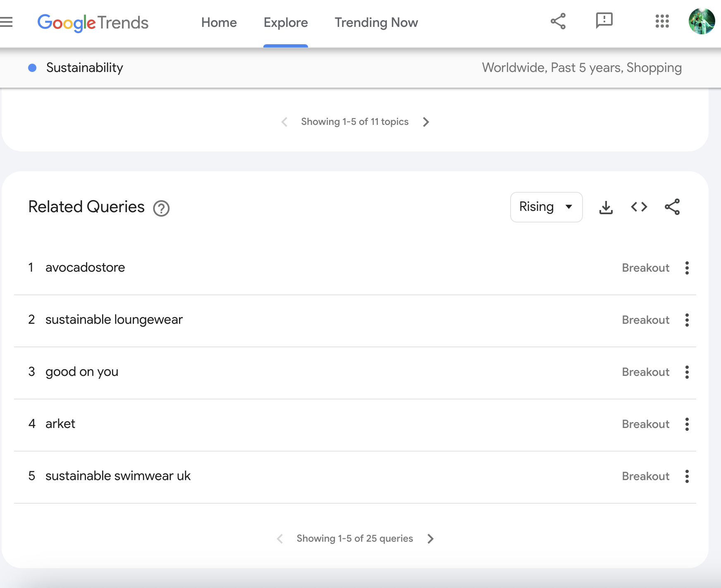Open the good on you query
This screenshot has height=588, width=721.
point(82,372)
